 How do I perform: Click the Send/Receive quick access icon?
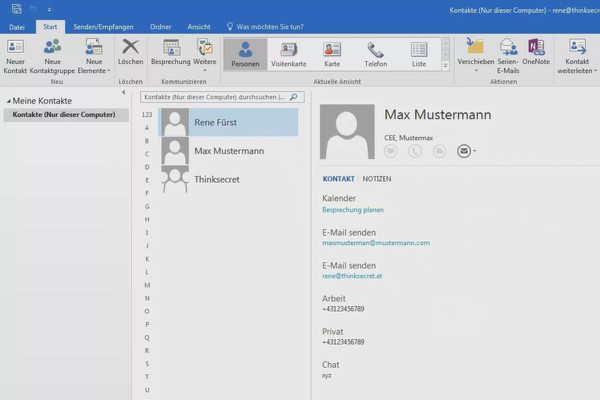click(16, 9)
